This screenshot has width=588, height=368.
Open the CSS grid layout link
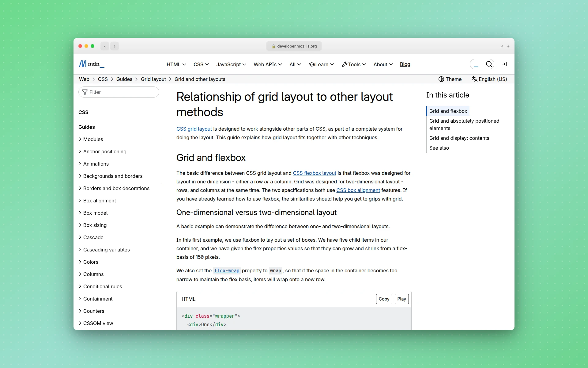(x=194, y=129)
